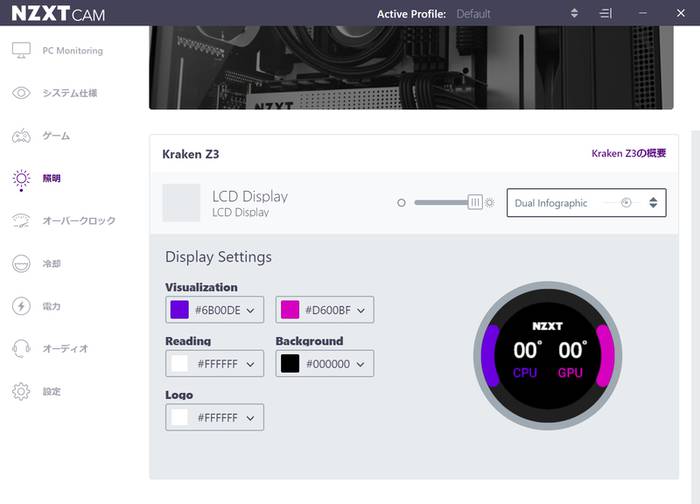Click the オーバークロック gauge icon
700x504 pixels.
(x=21, y=221)
